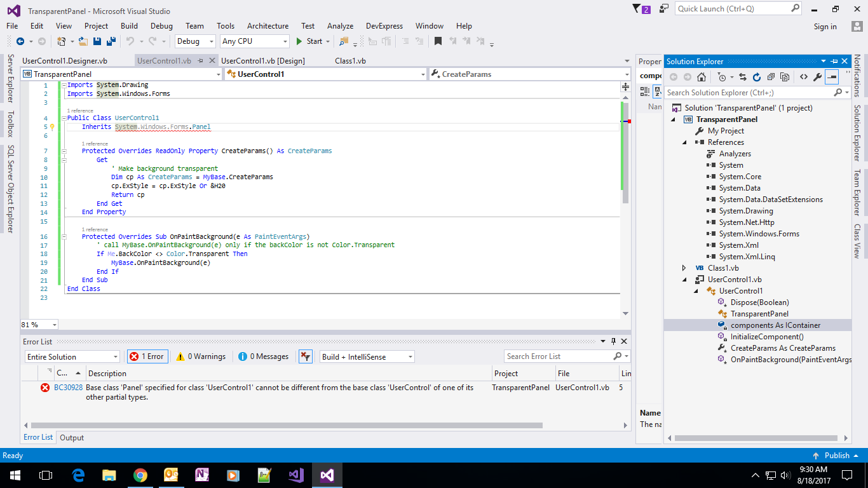868x488 pixels.
Task: Click the Find in Files toolbar icon
Action: pyautogui.click(x=344, y=41)
